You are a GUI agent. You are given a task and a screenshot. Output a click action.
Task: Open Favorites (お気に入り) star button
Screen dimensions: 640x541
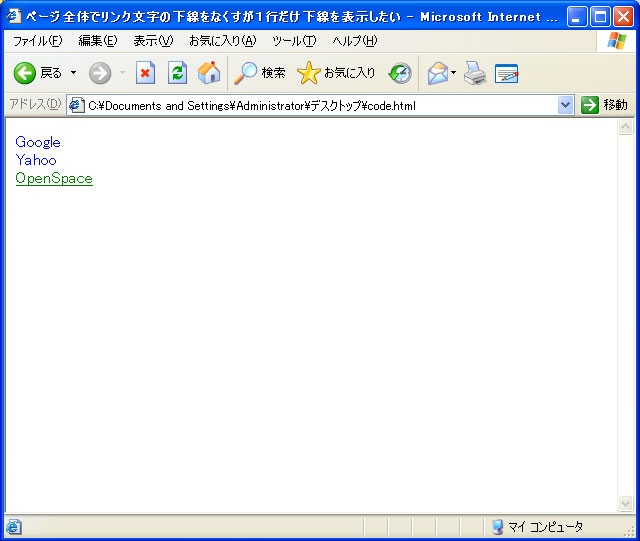point(336,73)
